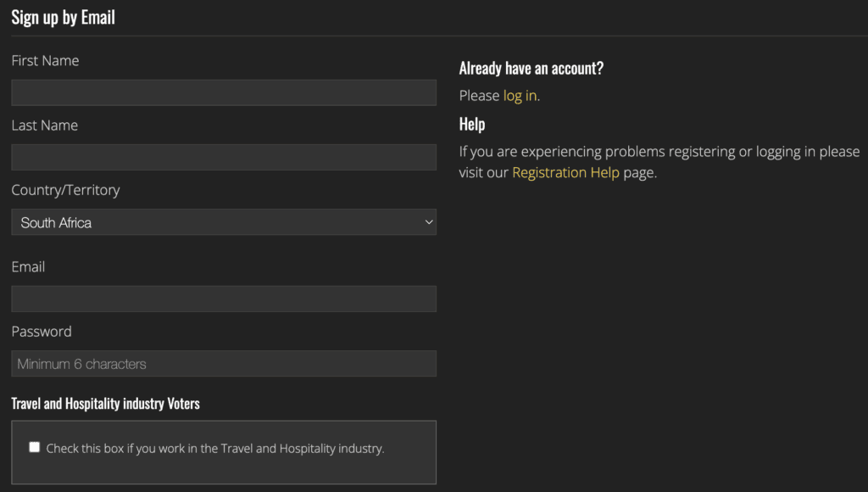
Task: Click the 'Already have an account?' heading
Action: (531, 68)
